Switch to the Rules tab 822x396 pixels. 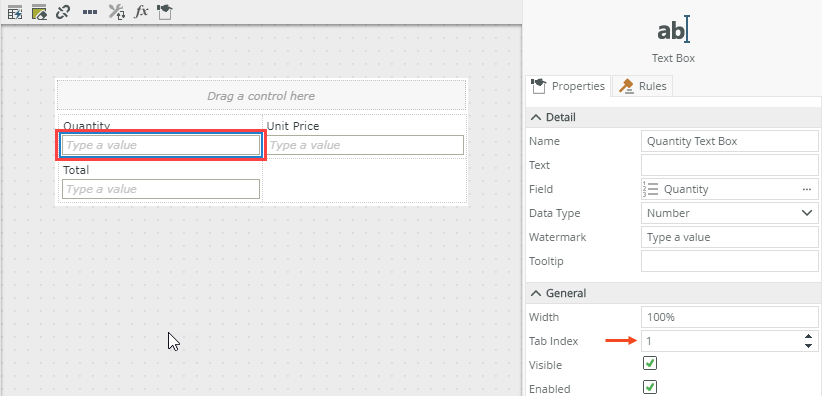(643, 86)
